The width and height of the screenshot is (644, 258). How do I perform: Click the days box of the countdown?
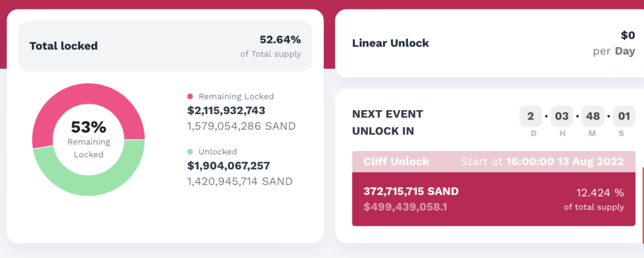(x=530, y=116)
